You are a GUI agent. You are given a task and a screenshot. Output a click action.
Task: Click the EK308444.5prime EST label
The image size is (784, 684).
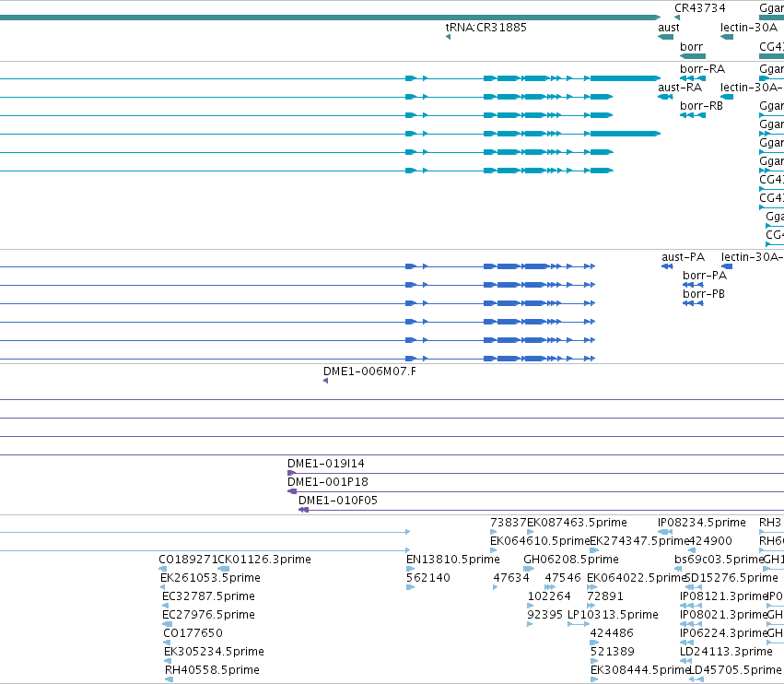(x=640, y=670)
